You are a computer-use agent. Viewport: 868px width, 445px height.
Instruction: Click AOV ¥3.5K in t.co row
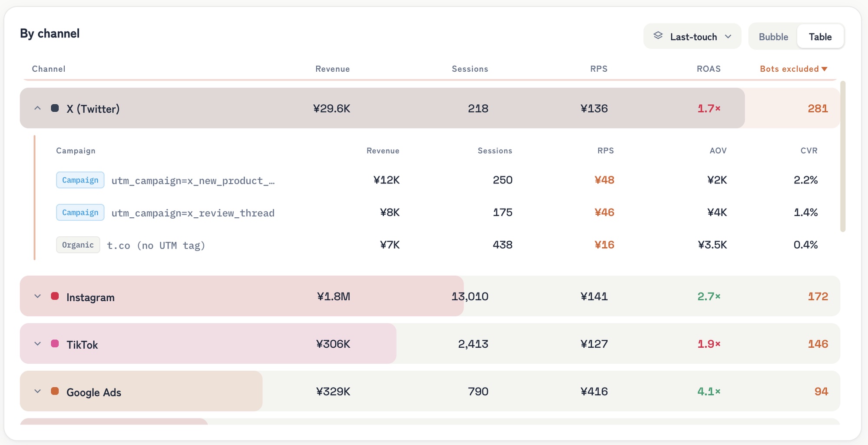(x=712, y=245)
